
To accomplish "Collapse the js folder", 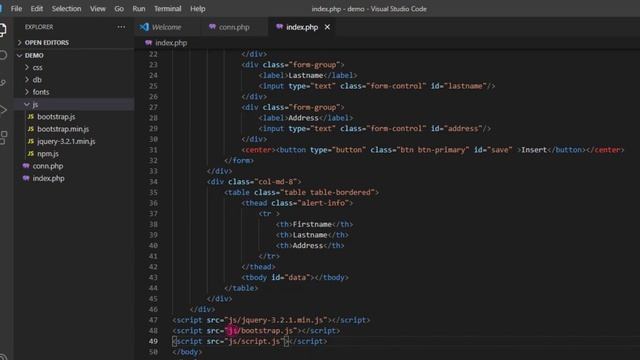I will click(74, 104).
